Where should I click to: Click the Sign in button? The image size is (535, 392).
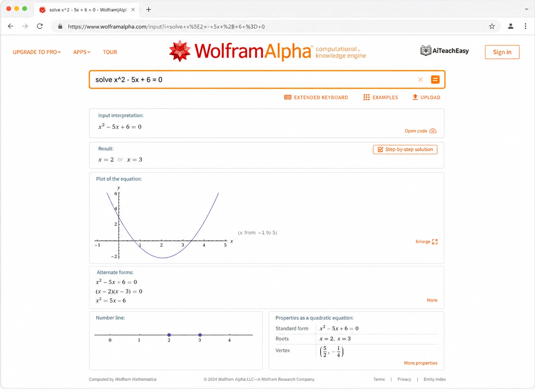[x=502, y=52]
